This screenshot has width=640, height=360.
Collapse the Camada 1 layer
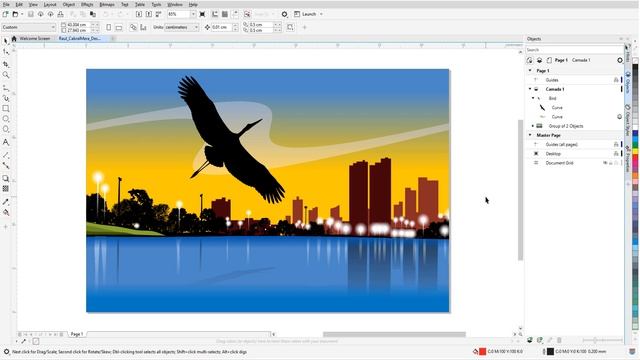(530, 89)
